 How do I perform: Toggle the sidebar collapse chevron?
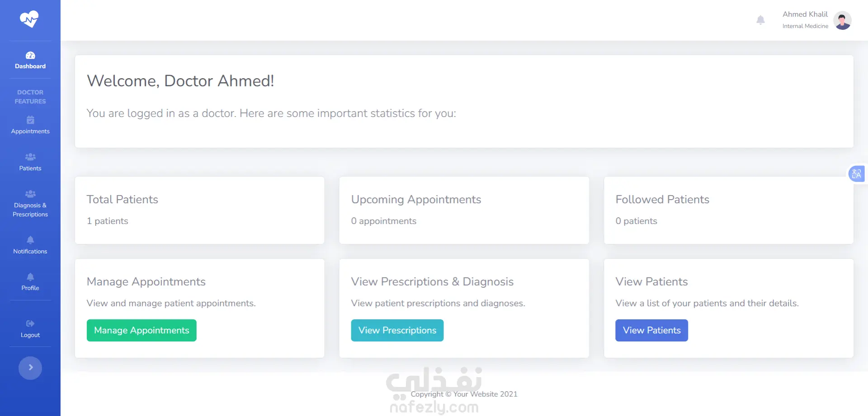tap(30, 368)
